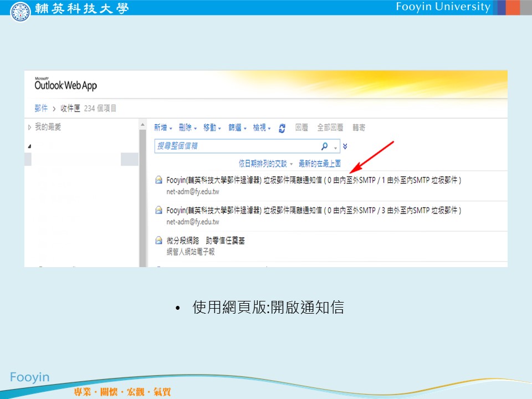Click the Fooyin University round emblem
532x399 pixels.
click(x=21, y=11)
